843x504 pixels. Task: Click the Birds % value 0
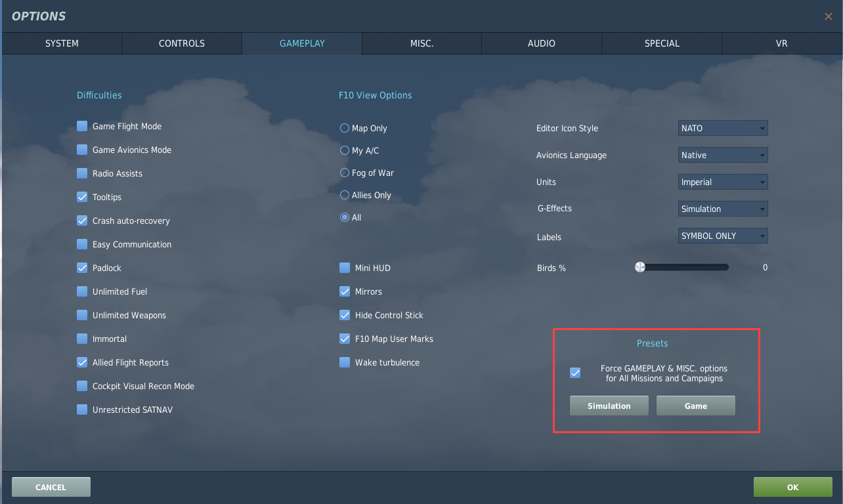click(765, 268)
